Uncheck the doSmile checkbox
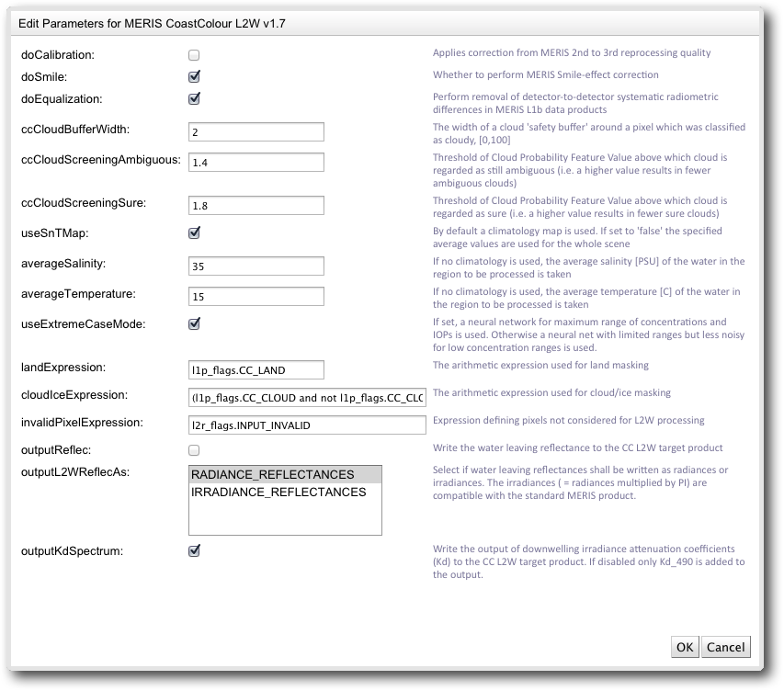The width and height of the screenshot is (784, 691). click(194, 76)
